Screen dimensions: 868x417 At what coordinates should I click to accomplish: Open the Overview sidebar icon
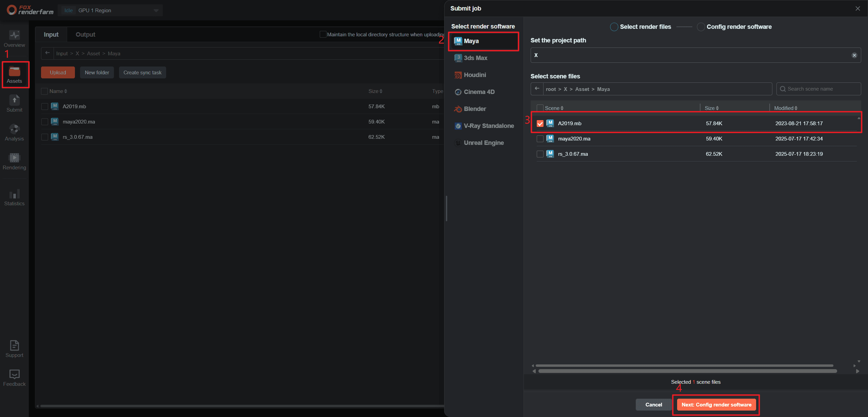[x=14, y=39]
